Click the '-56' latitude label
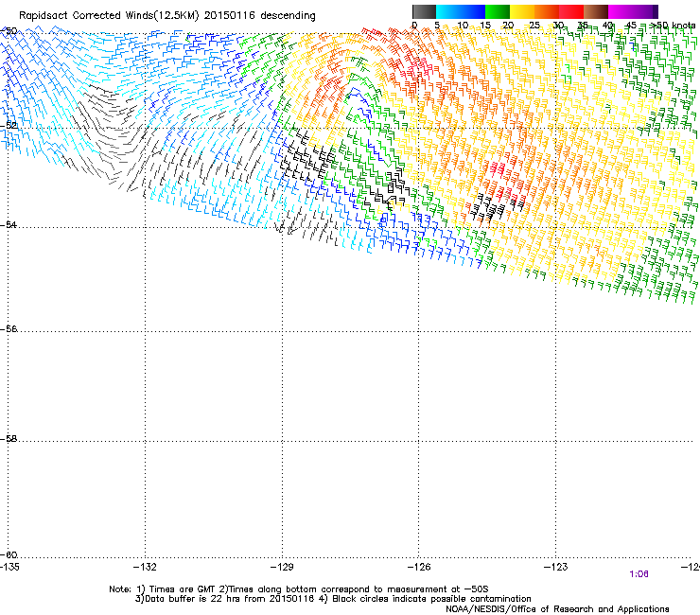This screenshot has height=615, width=700. 9,329
